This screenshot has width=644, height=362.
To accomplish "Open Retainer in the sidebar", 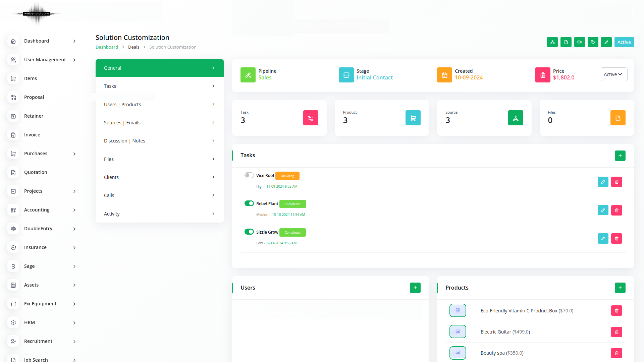I will tap(34, 116).
